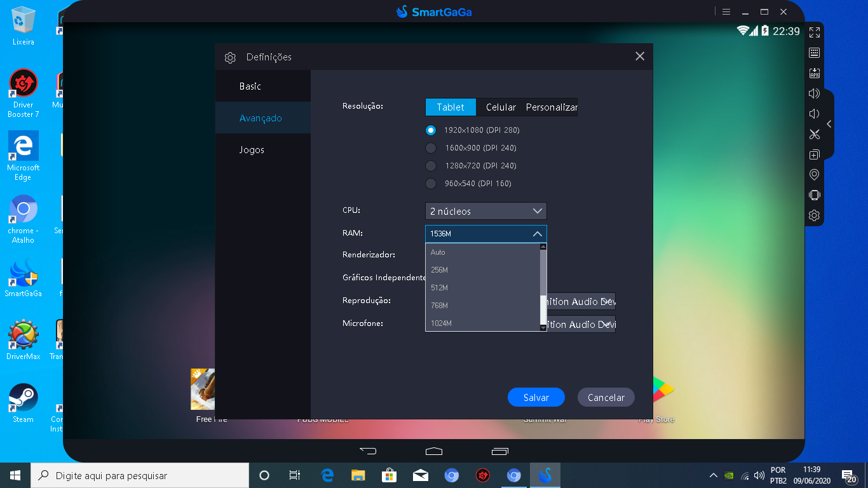Open NVIDIA tray icon

click(x=729, y=475)
